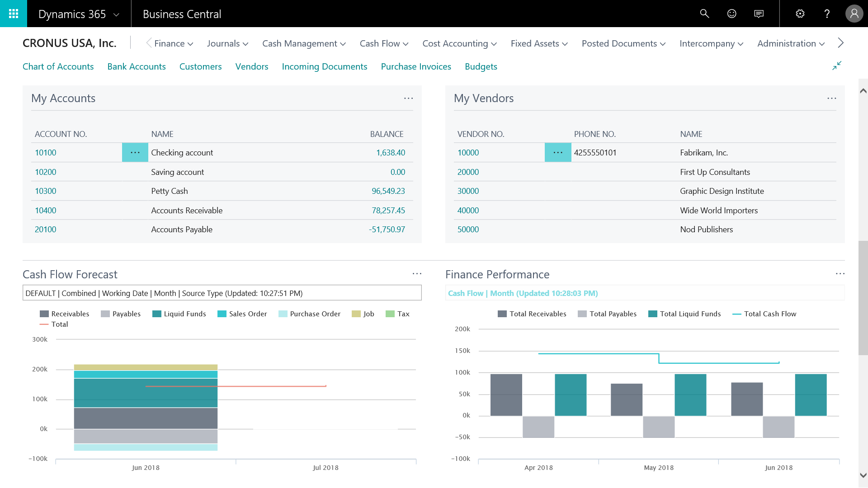The width and height of the screenshot is (868, 488).
Task: Expand the Posted Documents menu
Action: [x=624, y=43]
